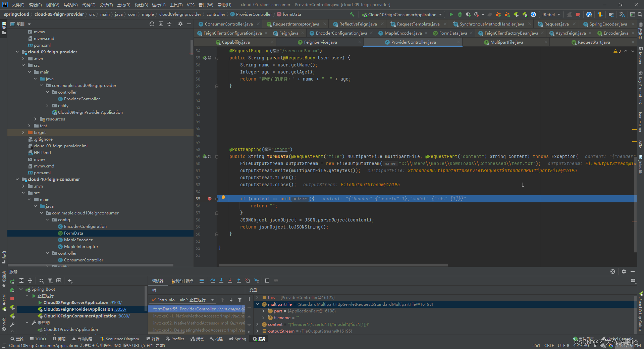Viewport: 644px width, 349px height.
Task: Open the translate icon in top toolbar
Action: pyautogui.click(x=622, y=14)
